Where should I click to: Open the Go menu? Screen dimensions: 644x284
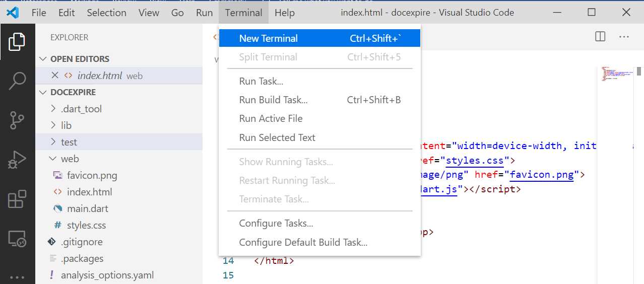[x=177, y=13]
